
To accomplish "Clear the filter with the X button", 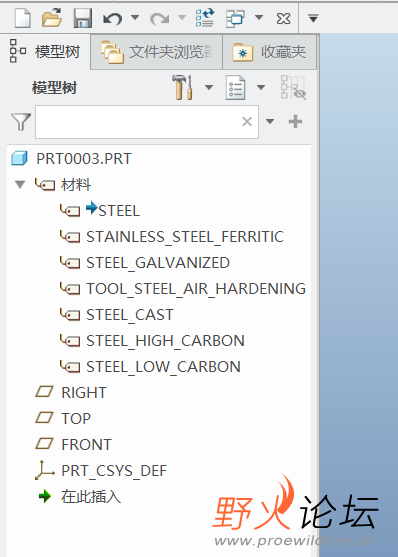I will (x=247, y=122).
